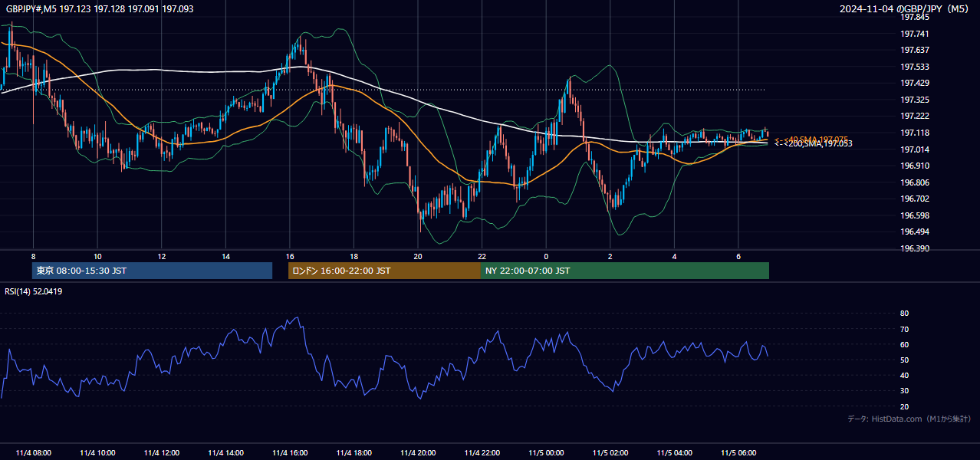Click the 2024-11-04 GBP/JPY (M5) chart title
Viewport: 980px width, 460px height.
[905, 8]
